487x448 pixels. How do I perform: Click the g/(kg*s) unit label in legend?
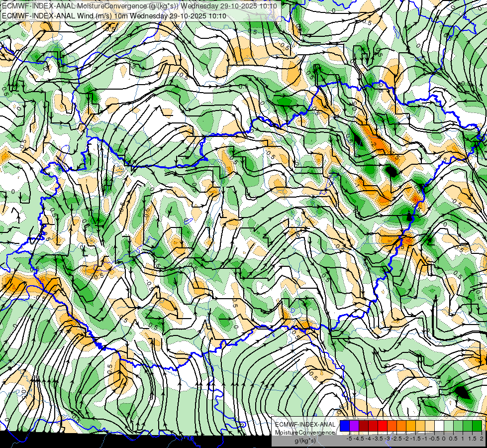(x=305, y=441)
